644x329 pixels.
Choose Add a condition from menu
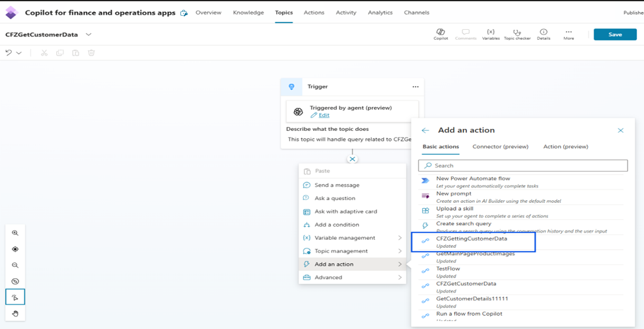coord(353,225)
